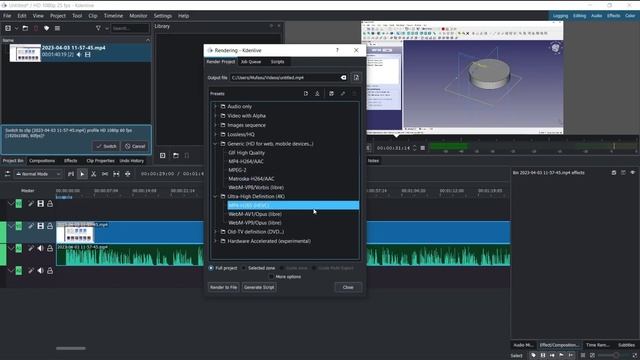Click the timeline horizontal scrollbar handle
Image resolution: width=640 pixels, height=360 pixels.
click(71, 348)
